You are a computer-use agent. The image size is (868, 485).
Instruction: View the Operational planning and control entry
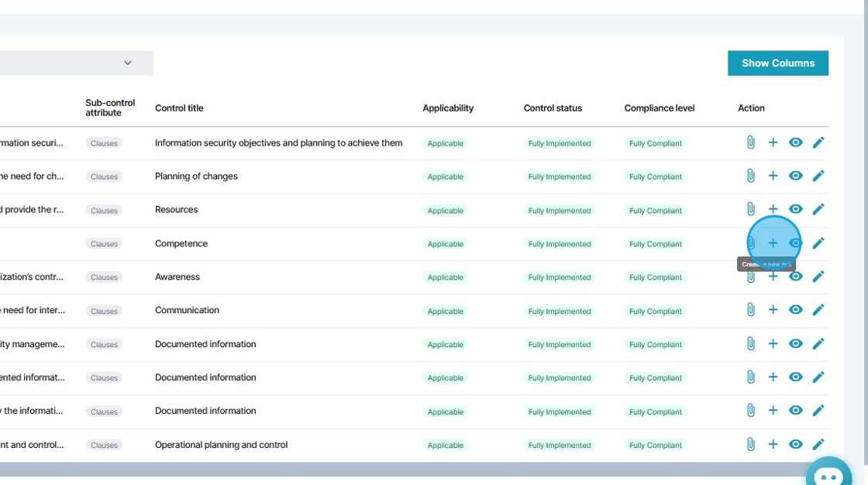795,444
